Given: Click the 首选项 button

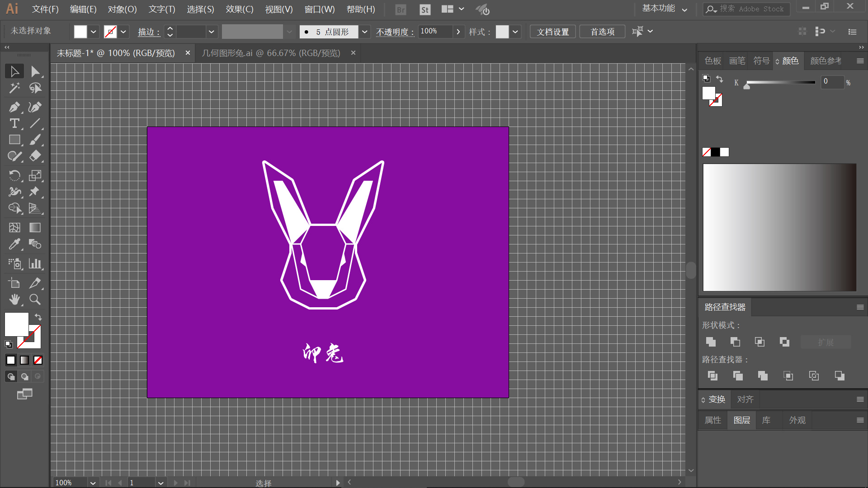Looking at the screenshot, I should coord(602,32).
